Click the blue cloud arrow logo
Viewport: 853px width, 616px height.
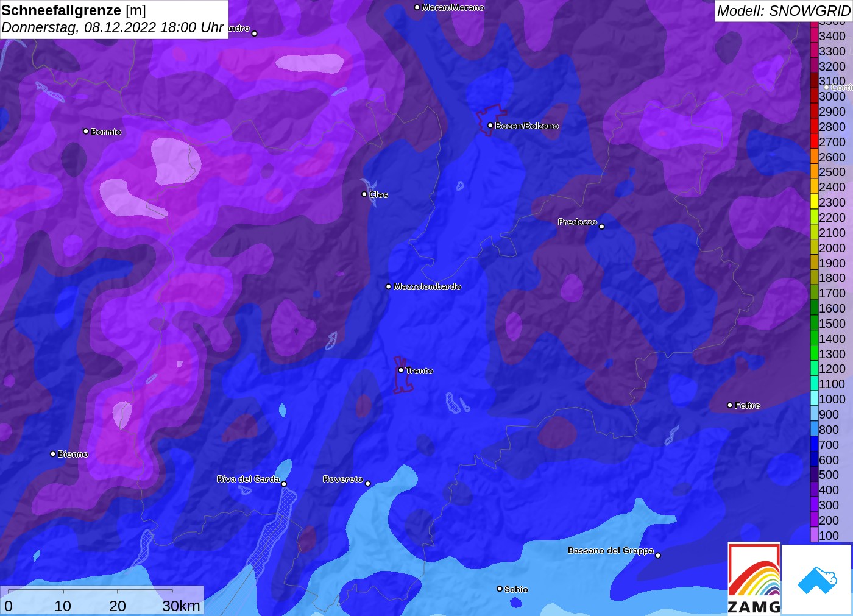(817, 579)
